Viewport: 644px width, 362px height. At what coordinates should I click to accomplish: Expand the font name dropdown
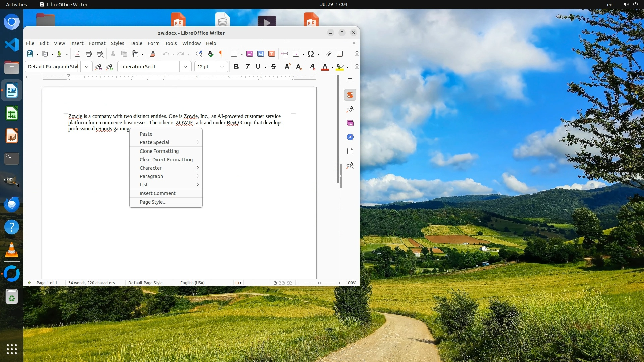pyautogui.click(x=185, y=67)
